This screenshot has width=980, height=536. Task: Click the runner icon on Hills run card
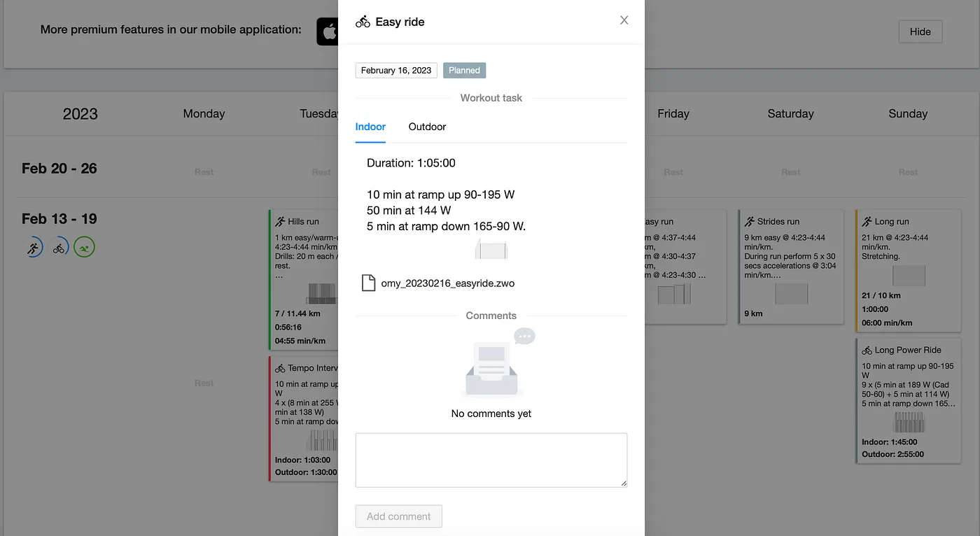280,221
